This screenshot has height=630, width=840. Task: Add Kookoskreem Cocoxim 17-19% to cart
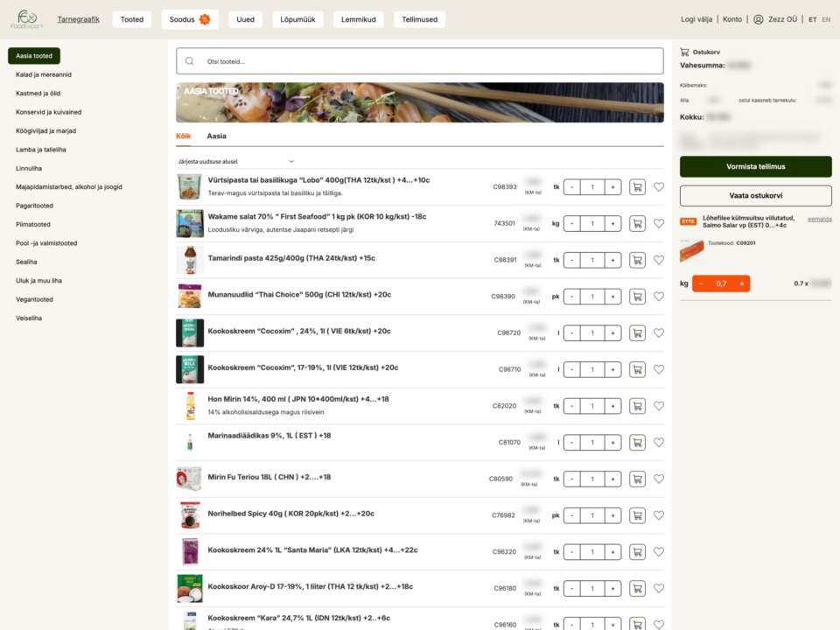637,369
